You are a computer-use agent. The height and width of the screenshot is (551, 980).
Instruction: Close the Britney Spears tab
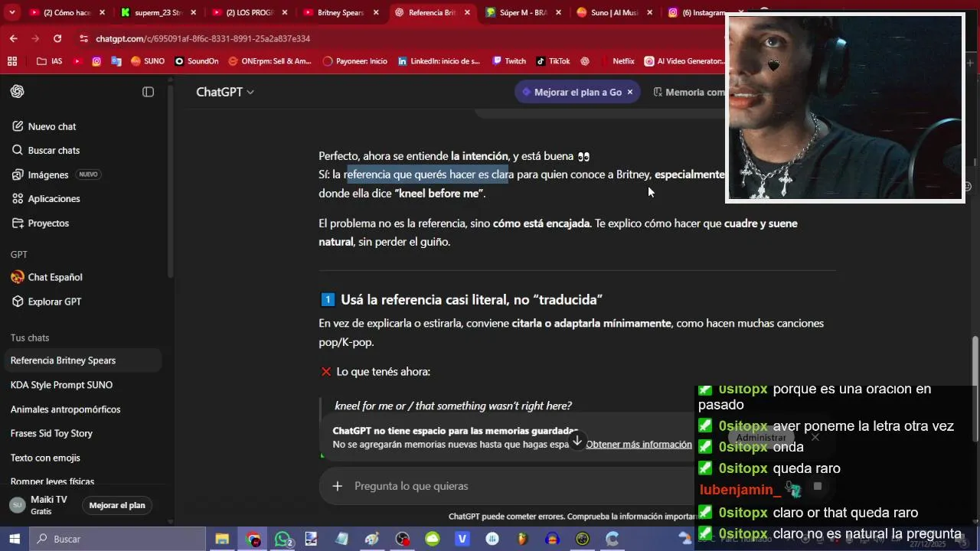coord(376,12)
